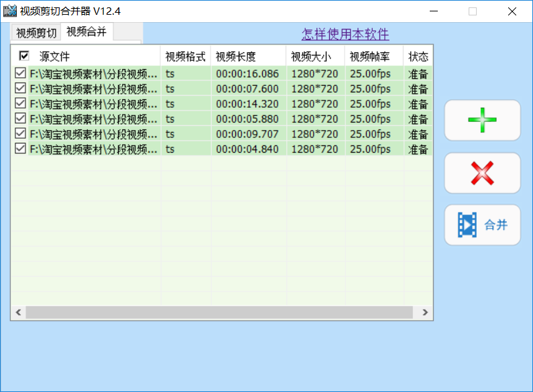Close the 视频剪切合并器 window
The width and height of the screenshot is (533, 392).
[512, 11]
